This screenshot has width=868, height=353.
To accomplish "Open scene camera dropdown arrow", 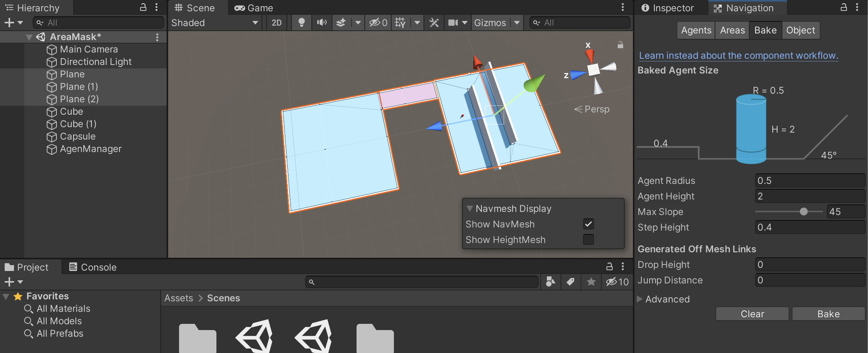I will pyautogui.click(x=464, y=23).
